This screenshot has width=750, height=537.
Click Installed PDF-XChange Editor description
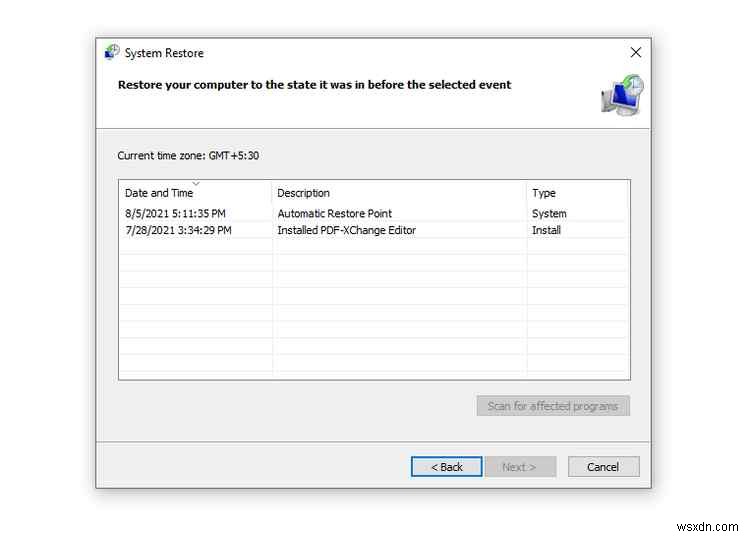[346, 230]
